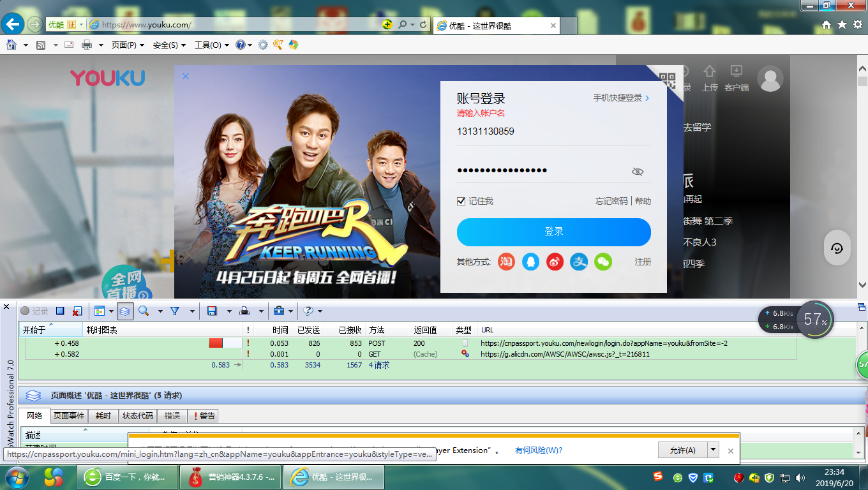868x490 pixels.
Task: Save the HttpWatch capture with the disk icon
Action: coord(211,311)
